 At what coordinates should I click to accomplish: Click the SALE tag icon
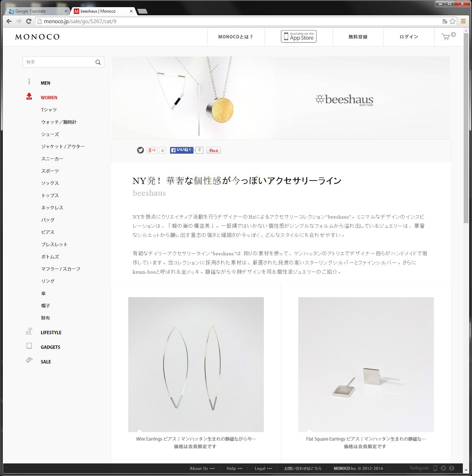(29, 360)
